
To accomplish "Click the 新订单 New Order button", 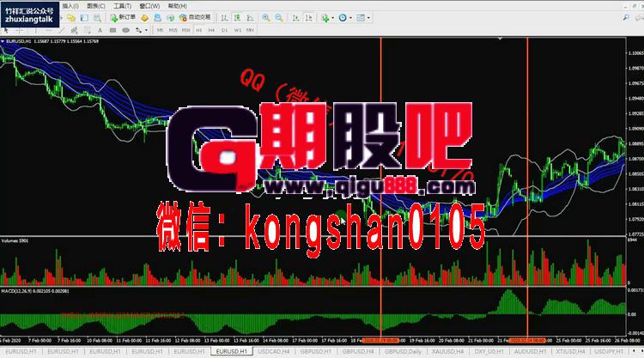I will 123,18.
